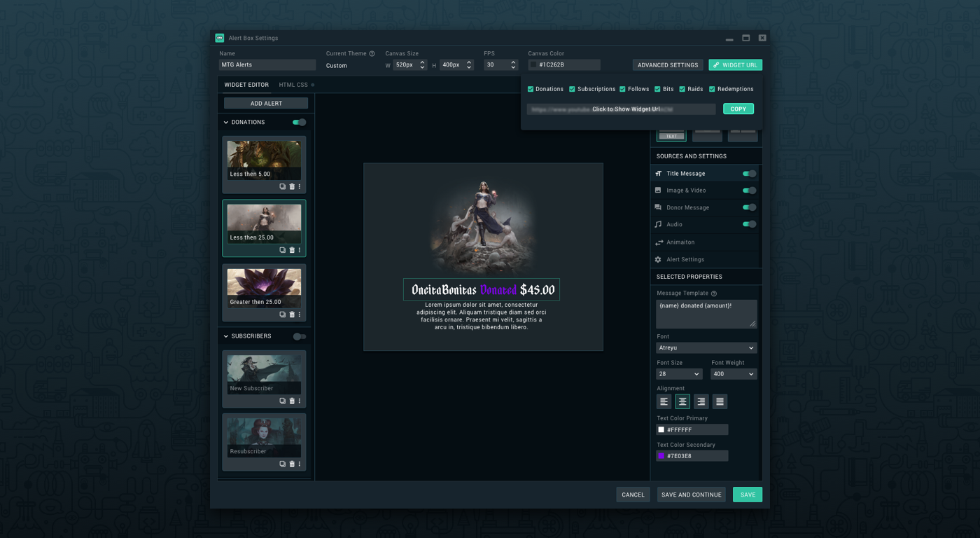Open the Font dropdown showing Atreyu
Screen dimensions: 980x538
(x=706, y=347)
